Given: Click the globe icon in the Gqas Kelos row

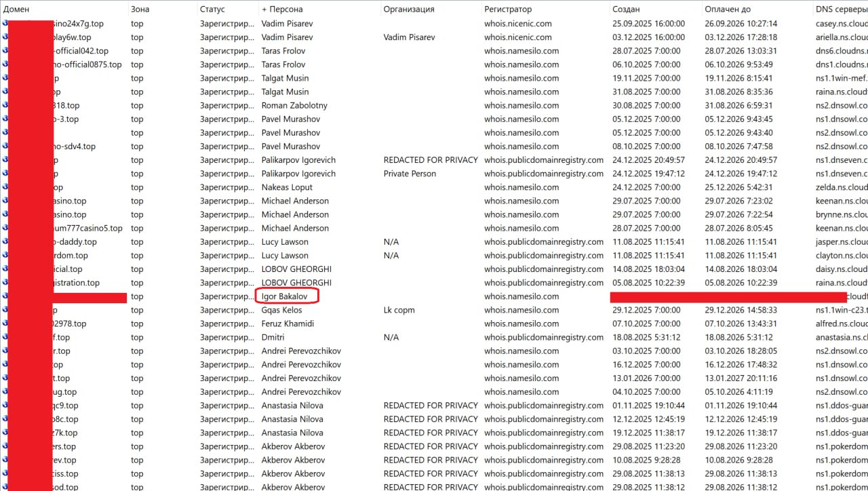Looking at the screenshot, I should click(5, 310).
